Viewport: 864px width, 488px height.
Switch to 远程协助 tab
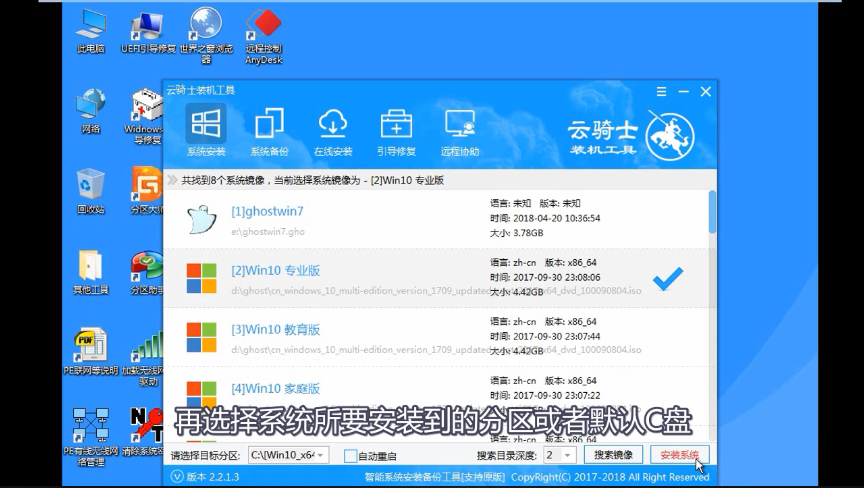460,132
